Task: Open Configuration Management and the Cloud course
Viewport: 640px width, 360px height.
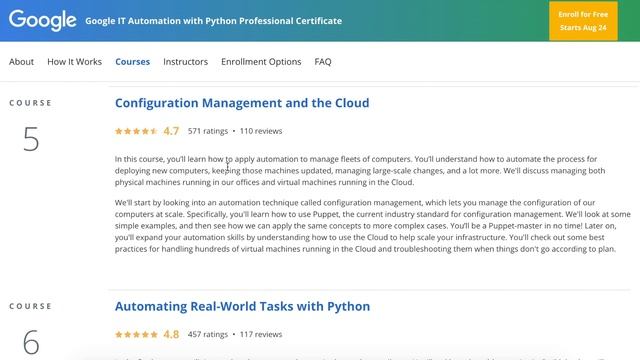Action: pos(242,103)
